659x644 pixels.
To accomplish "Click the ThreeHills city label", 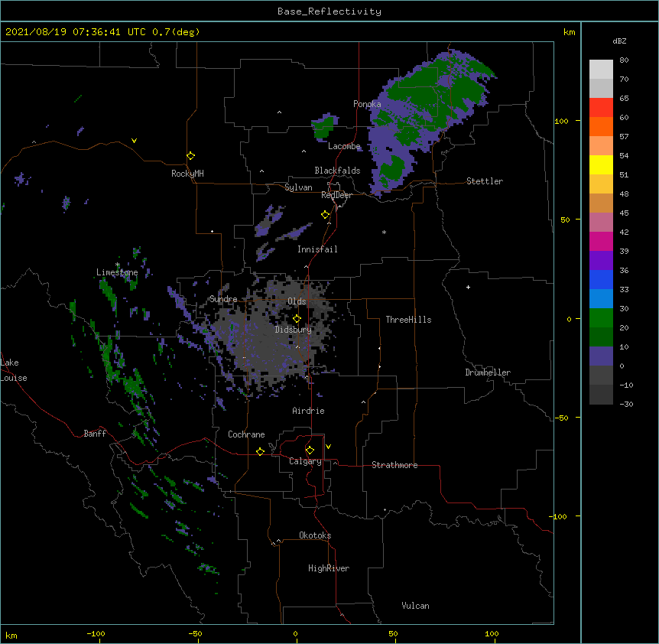I will [408, 320].
